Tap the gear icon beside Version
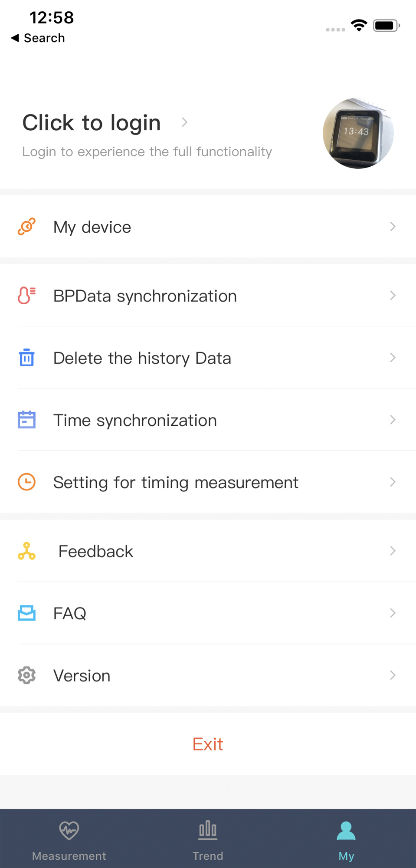This screenshot has width=416, height=868. coord(26,675)
